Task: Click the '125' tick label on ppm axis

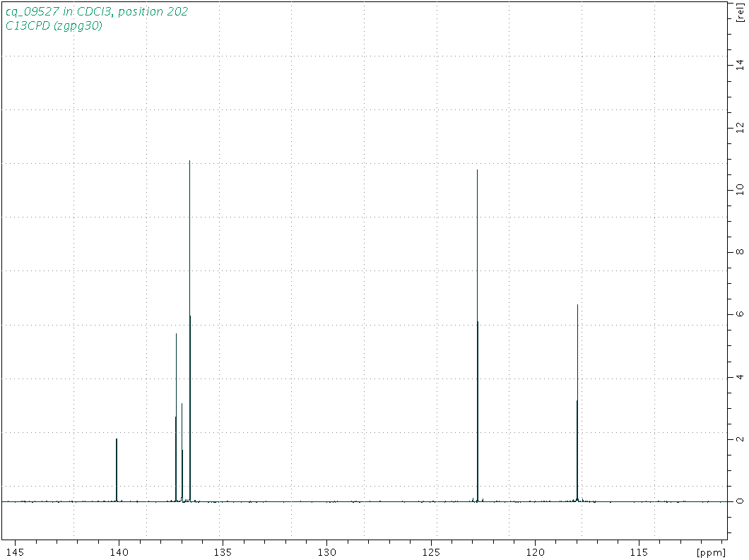Action: coord(431,552)
